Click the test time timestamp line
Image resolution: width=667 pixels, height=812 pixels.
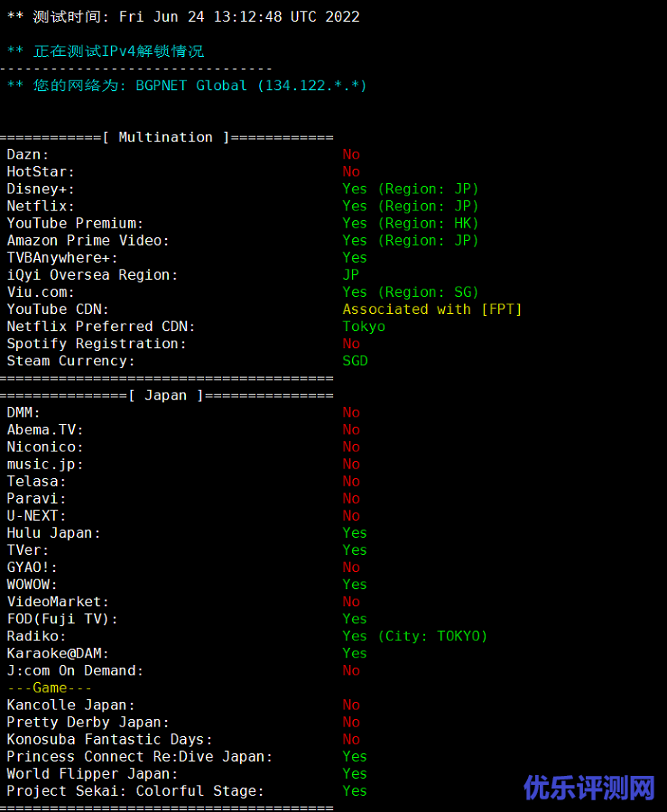pos(183,16)
